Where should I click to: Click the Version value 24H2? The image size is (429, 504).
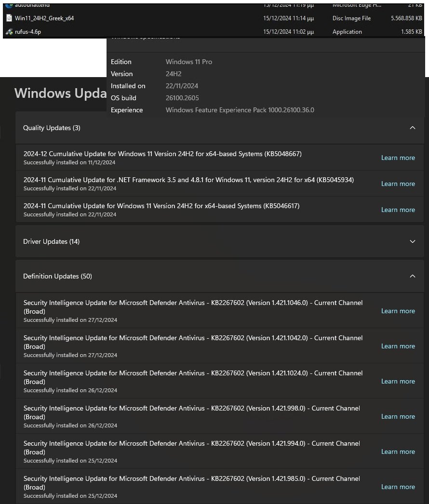pyautogui.click(x=174, y=74)
